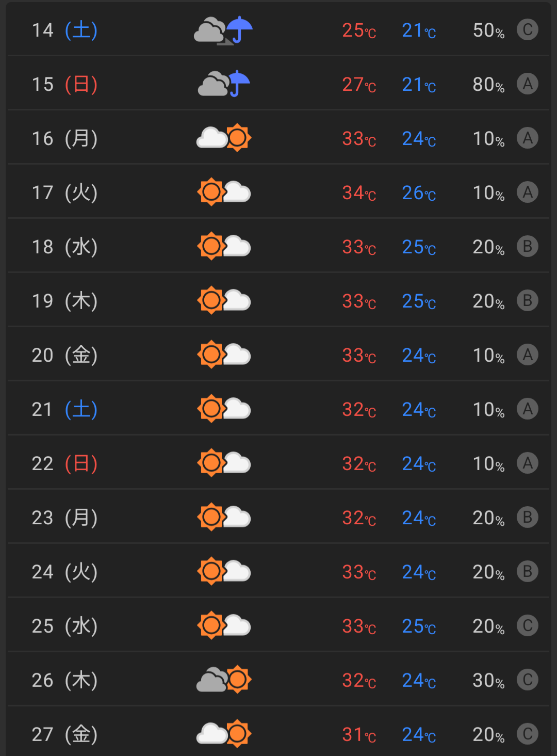Click the reliability C badge for the 25th
This screenshot has height=756, width=557.
coord(527,626)
